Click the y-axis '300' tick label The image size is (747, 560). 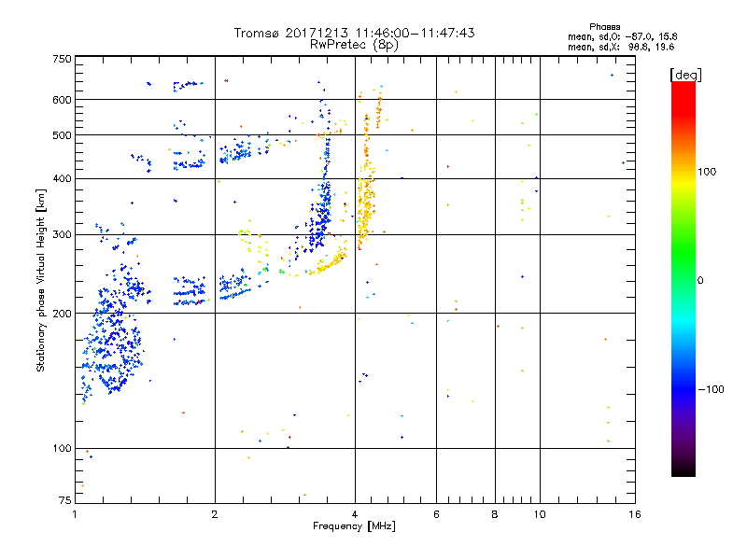[62, 235]
